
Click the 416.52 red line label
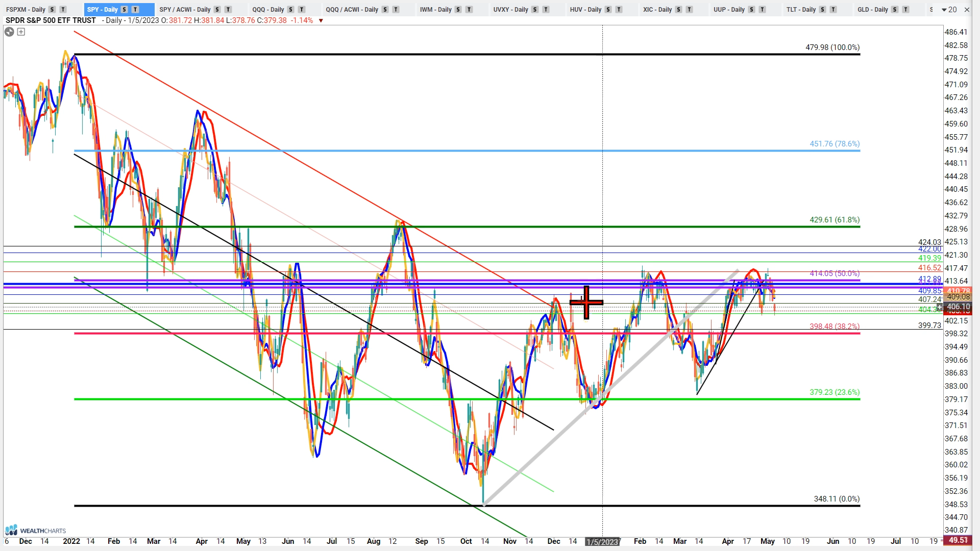pyautogui.click(x=929, y=268)
